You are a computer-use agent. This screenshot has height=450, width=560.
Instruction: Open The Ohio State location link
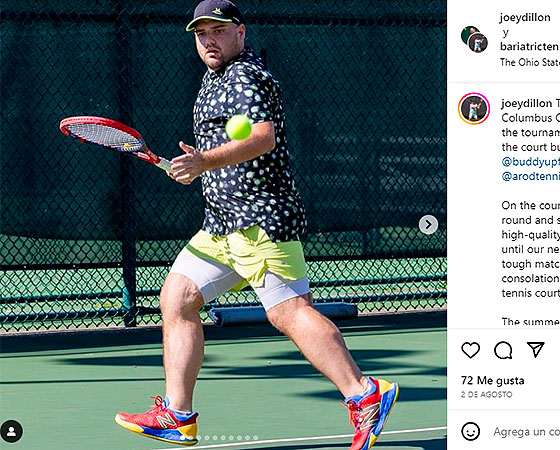(530, 62)
